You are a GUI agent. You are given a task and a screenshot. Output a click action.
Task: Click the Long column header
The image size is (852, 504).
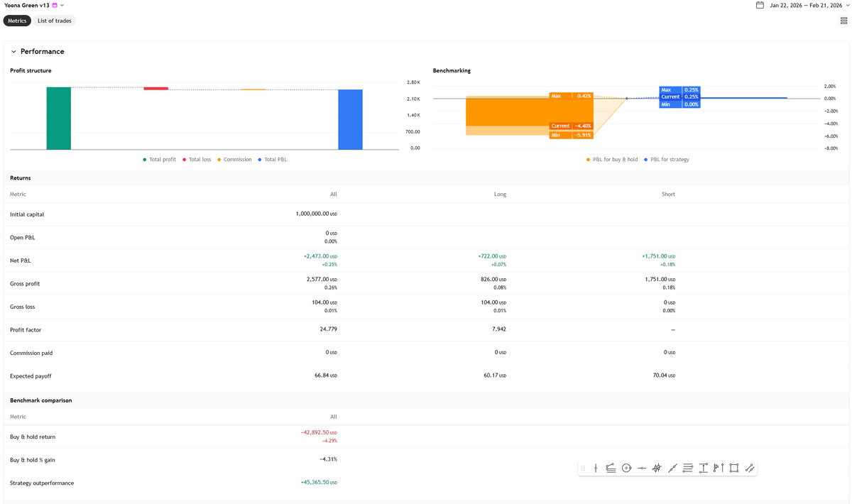(x=500, y=194)
